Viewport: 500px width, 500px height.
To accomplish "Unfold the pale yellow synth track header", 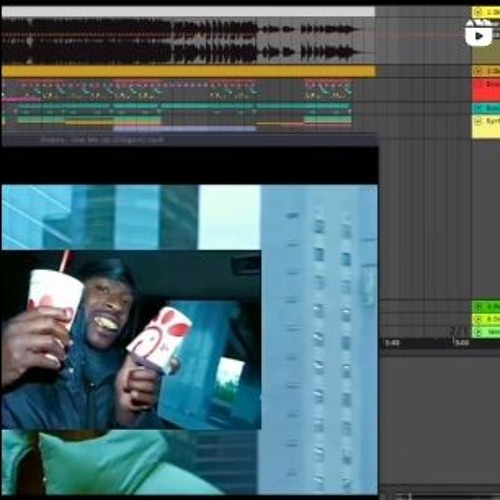I will click(478, 121).
